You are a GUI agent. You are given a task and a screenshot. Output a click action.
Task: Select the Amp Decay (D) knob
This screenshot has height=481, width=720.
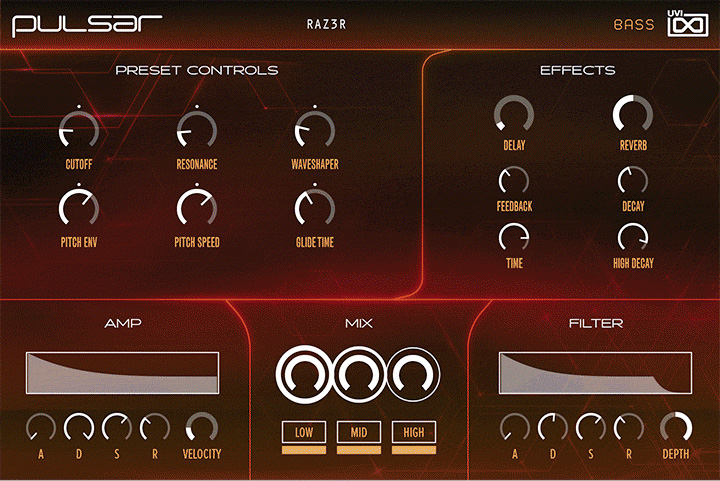pos(79,428)
